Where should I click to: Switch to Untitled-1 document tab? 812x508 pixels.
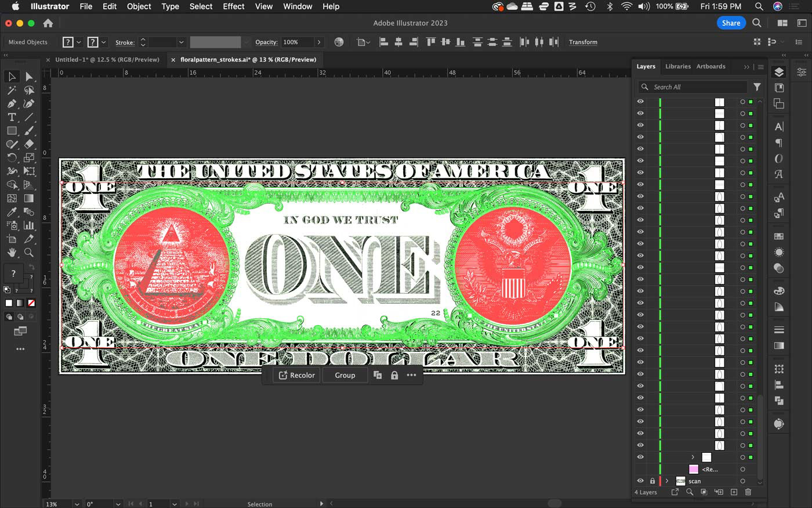pos(107,59)
